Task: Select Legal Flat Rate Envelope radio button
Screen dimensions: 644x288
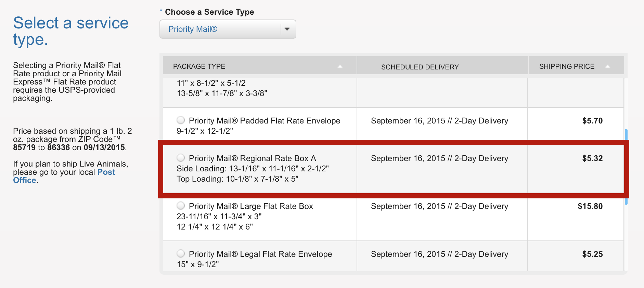Action: (x=181, y=253)
